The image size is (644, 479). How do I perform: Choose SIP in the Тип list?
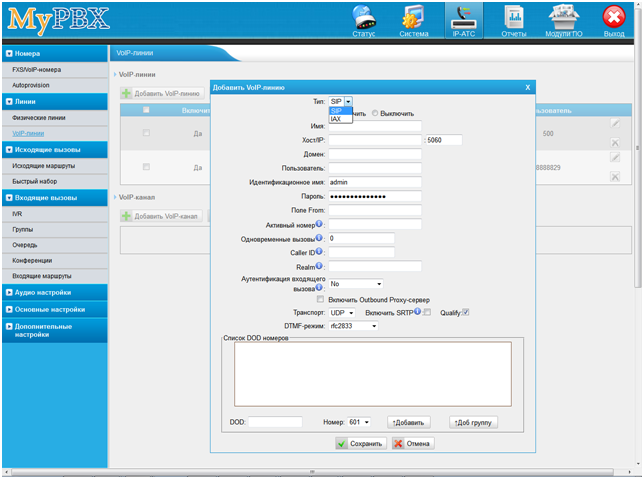(x=340, y=111)
